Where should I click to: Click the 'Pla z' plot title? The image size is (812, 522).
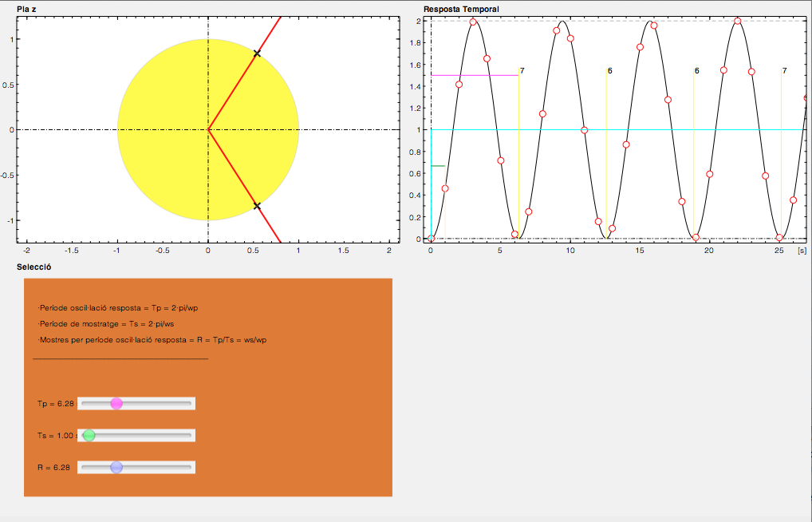click(x=26, y=9)
